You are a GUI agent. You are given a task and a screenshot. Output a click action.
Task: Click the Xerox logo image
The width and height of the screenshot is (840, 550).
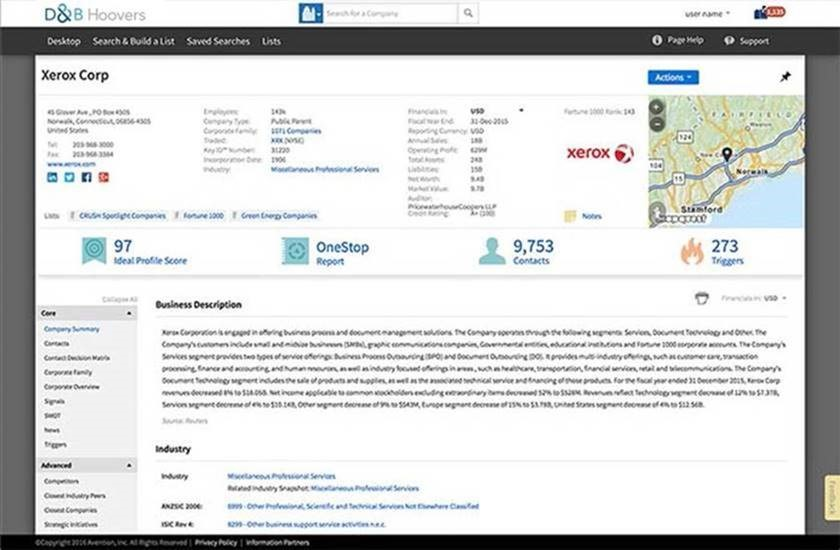600,153
